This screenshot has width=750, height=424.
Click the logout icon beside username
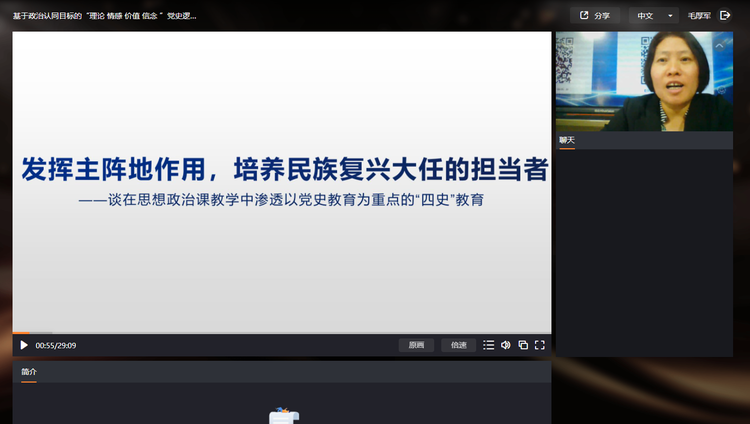click(725, 16)
